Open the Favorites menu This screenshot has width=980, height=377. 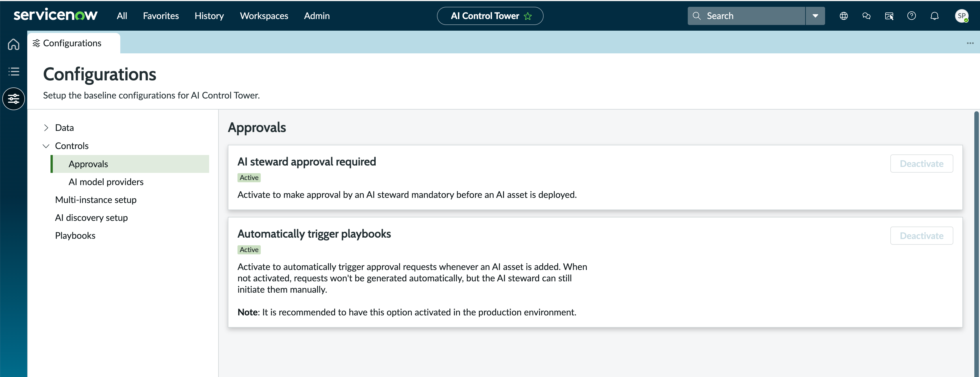coord(161,16)
